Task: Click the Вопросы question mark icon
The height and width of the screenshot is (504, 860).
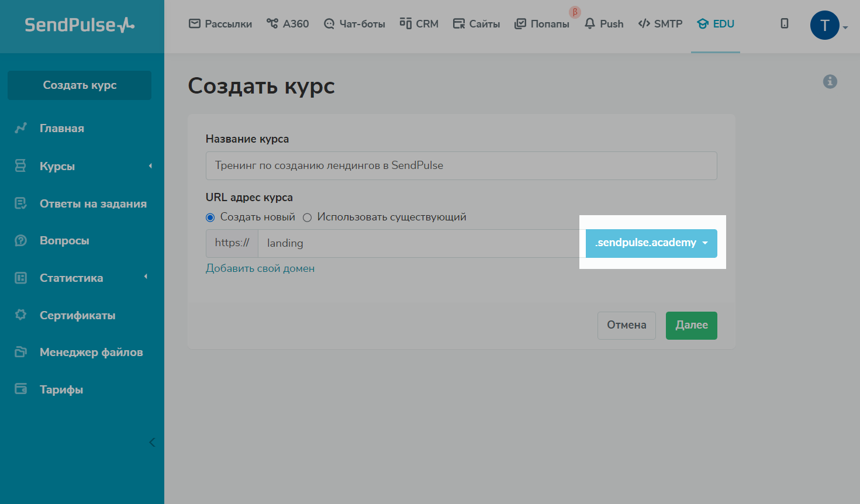Action: [21, 241]
